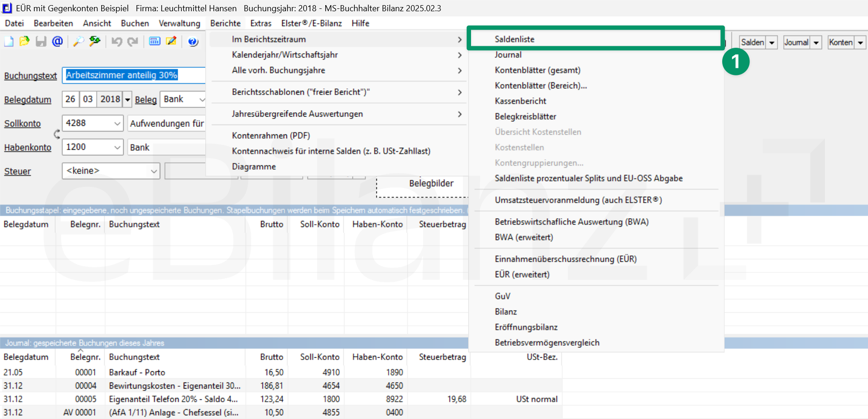Click the redo arrow icon

point(133,42)
